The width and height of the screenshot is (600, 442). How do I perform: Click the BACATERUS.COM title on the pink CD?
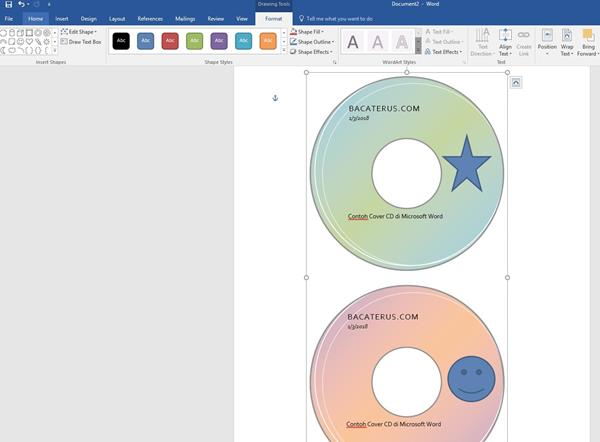383,317
